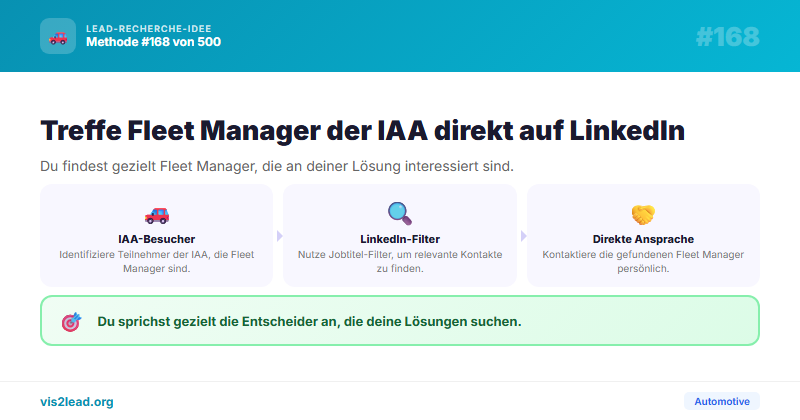Click the magnifying glass icon above LinkedIn-Filter

399,213
